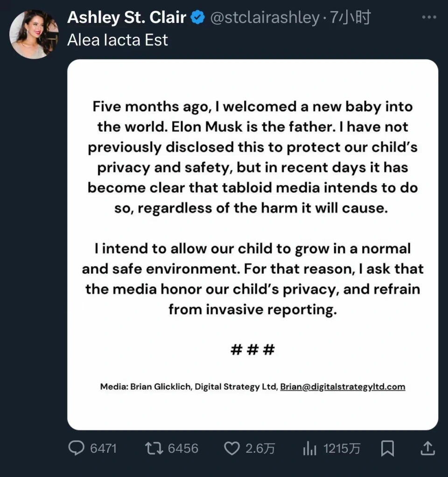
Task: Bookmark this post using the bookmark icon
Action: (388, 449)
